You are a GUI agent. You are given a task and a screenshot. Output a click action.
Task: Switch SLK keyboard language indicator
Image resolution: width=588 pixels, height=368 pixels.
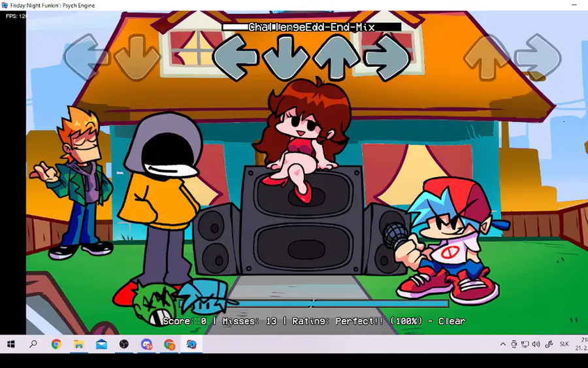click(x=564, y=344)
